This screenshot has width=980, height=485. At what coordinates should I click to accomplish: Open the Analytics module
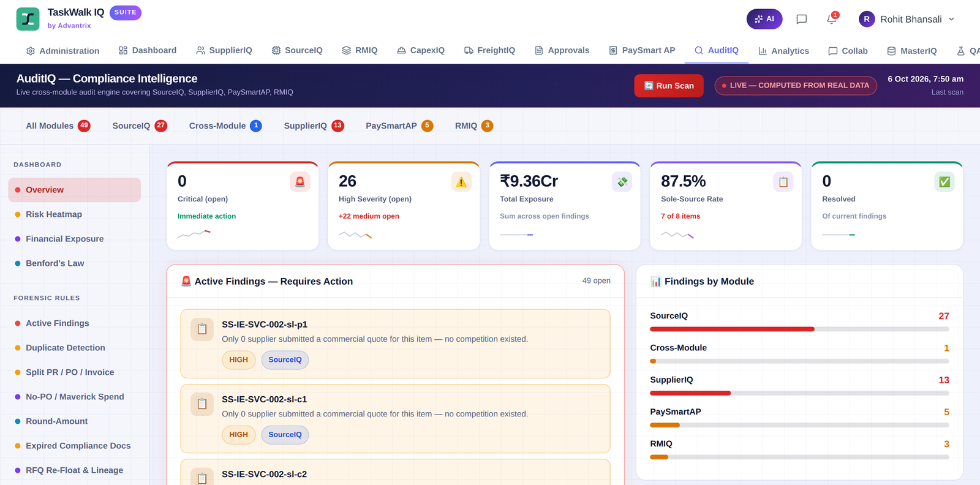(x=783, y=51)
